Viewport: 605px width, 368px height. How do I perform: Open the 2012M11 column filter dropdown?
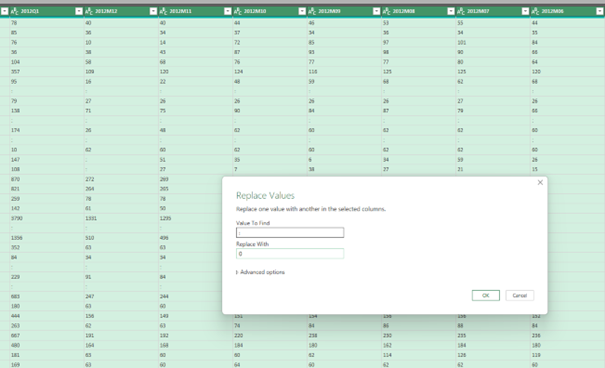(x=228, y=11)
